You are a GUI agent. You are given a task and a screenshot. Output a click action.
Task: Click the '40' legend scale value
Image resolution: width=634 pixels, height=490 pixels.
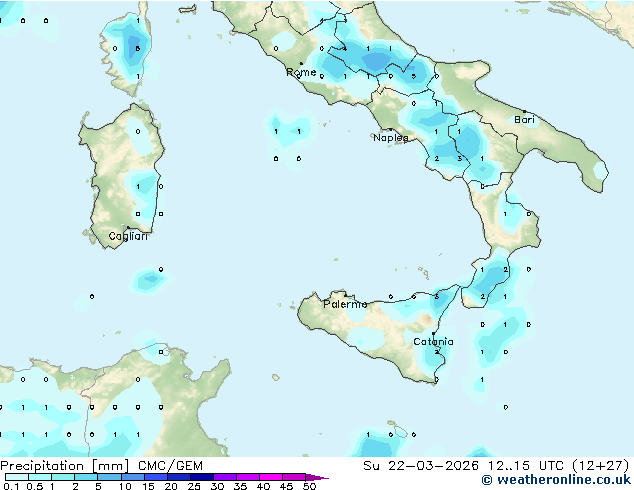point(263,486)
